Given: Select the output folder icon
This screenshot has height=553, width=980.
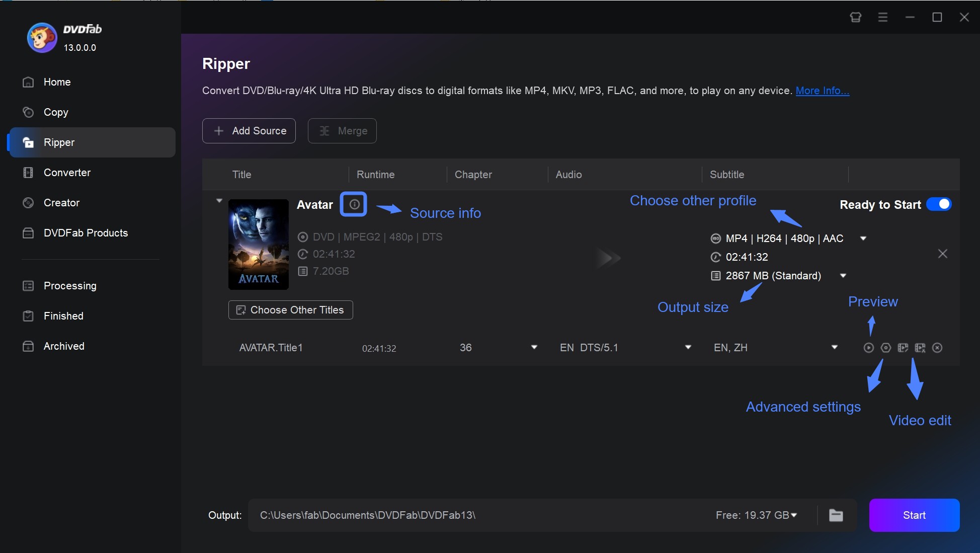Looking at the screenshot, I should point(837,514).
